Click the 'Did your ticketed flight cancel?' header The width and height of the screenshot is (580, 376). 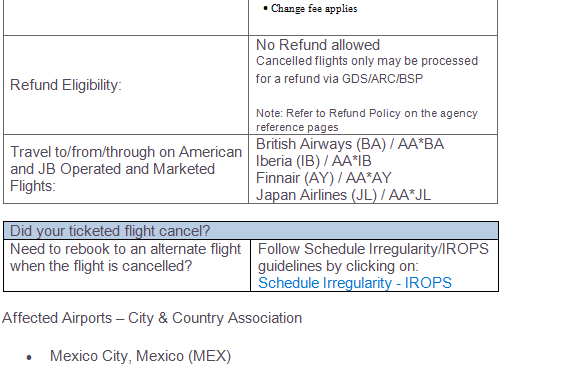point(251,231)
